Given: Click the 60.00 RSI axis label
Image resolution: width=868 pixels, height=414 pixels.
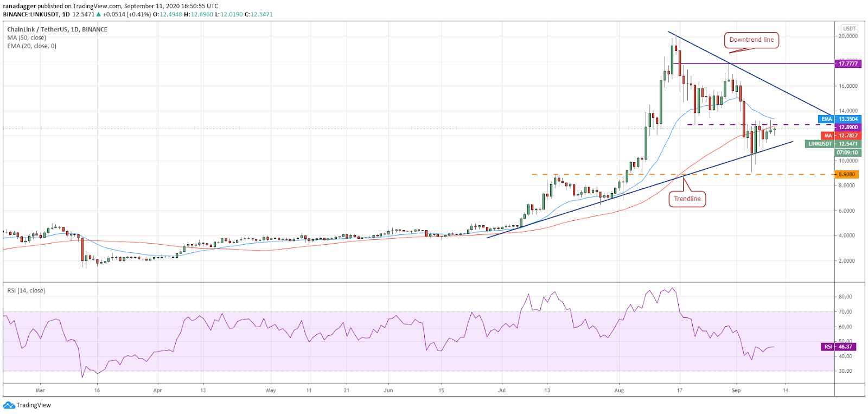Looking at the screenshot, I should pyautogui.click(x=845, y=327).
